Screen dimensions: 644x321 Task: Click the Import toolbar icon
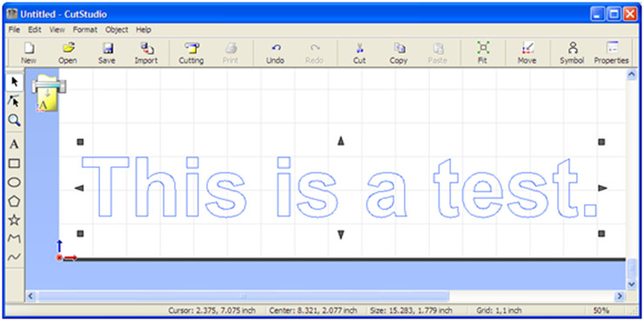click(146, 52)
